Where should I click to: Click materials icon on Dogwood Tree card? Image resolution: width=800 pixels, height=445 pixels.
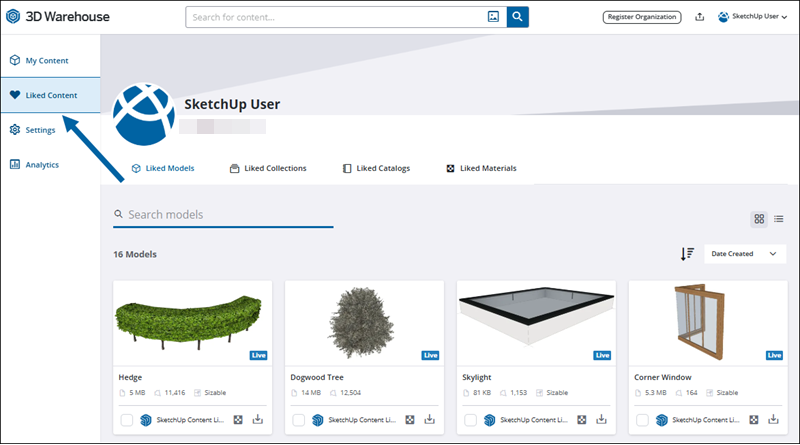410,420
